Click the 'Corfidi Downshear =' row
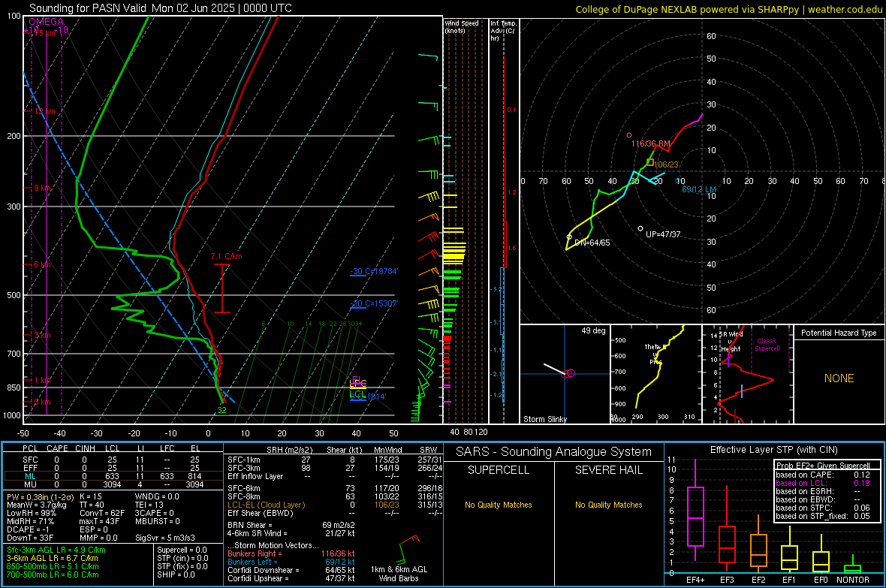 pyautogui.click(x=291, y=571)
